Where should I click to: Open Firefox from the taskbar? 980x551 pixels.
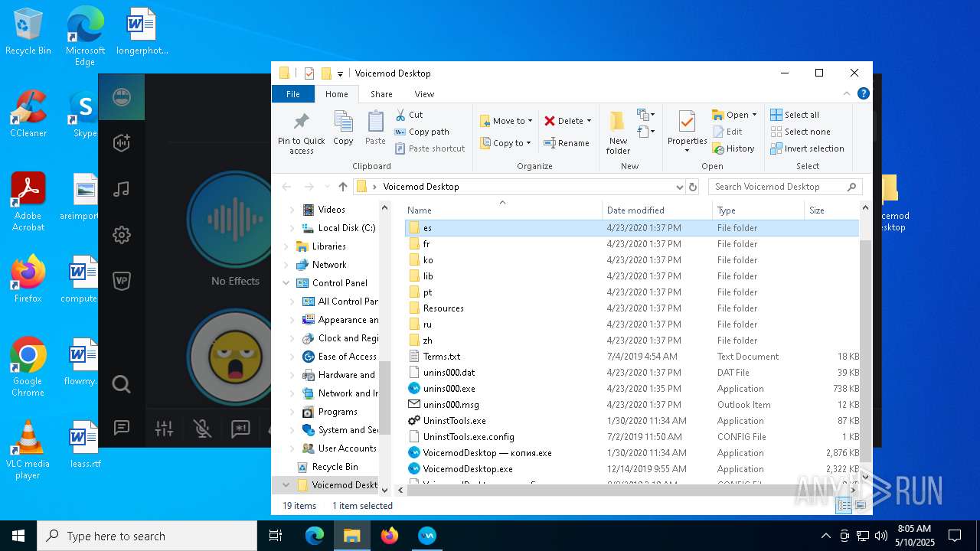pos(390,536)
